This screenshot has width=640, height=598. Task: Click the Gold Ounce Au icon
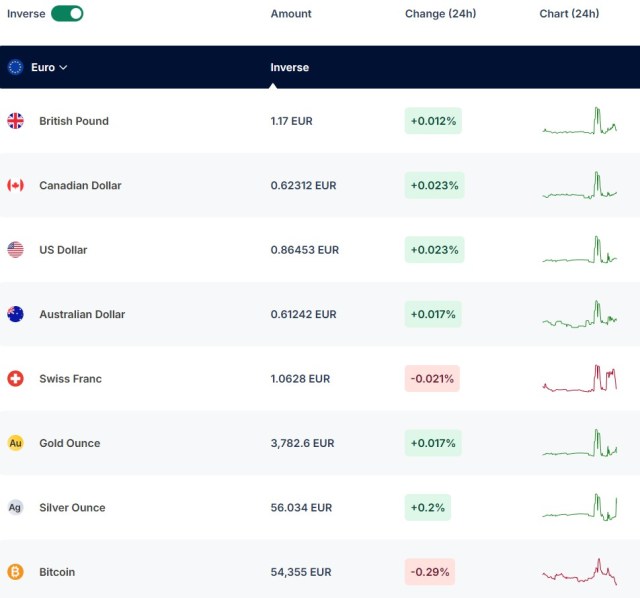click(16, 443)
